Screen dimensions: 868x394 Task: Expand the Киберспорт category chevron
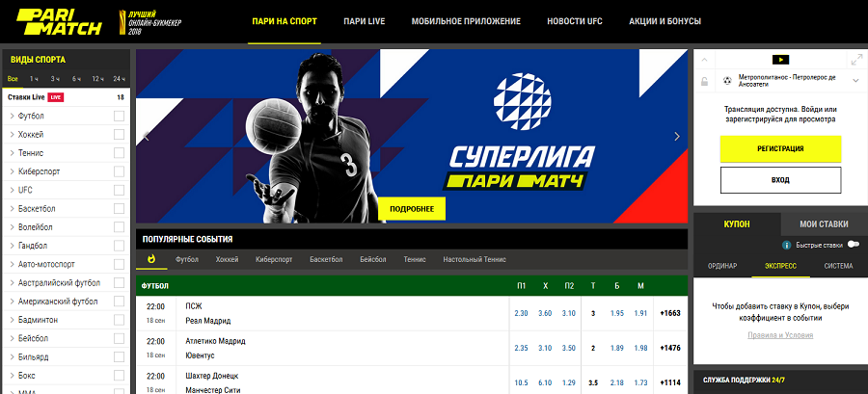(x=12, y=171)
